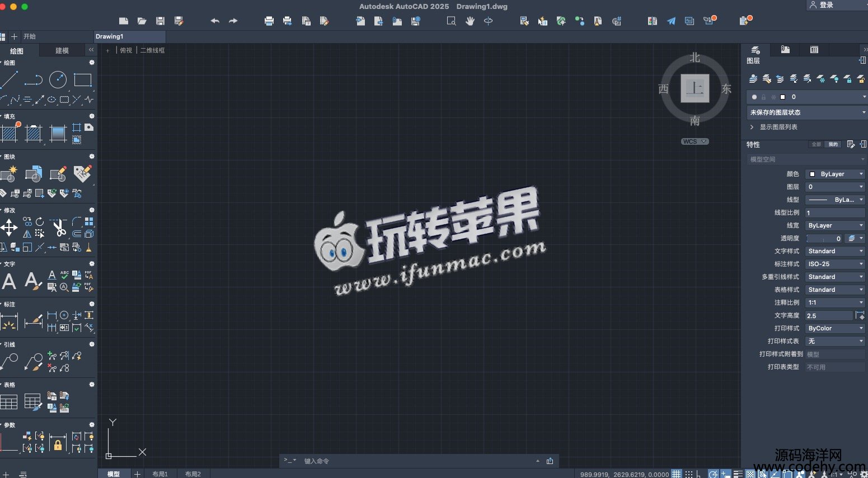
Task: Toggle grid display in status bar
Action: [677, 474]
